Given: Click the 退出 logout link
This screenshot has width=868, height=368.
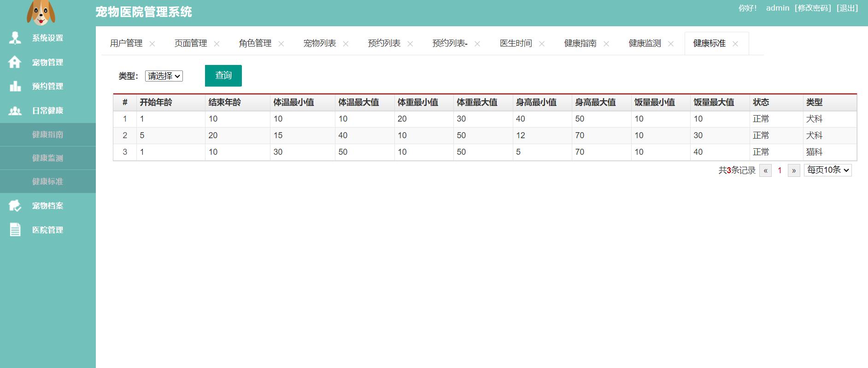Looking at the screenshot, I should click(847, 8).
